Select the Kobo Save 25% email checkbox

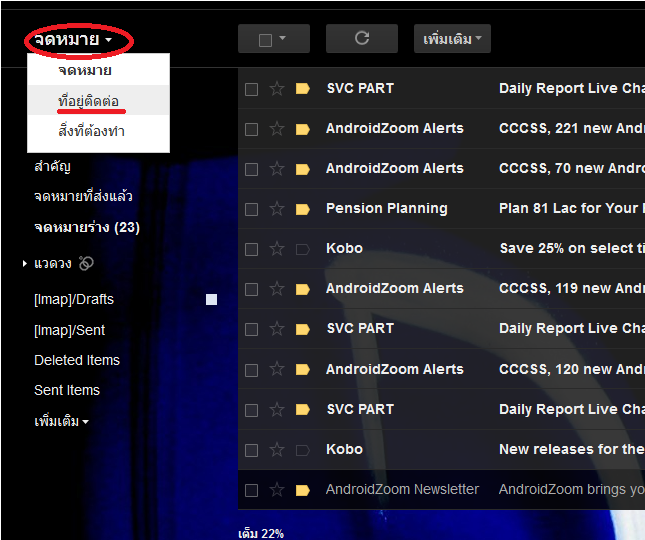pos(251,249)
